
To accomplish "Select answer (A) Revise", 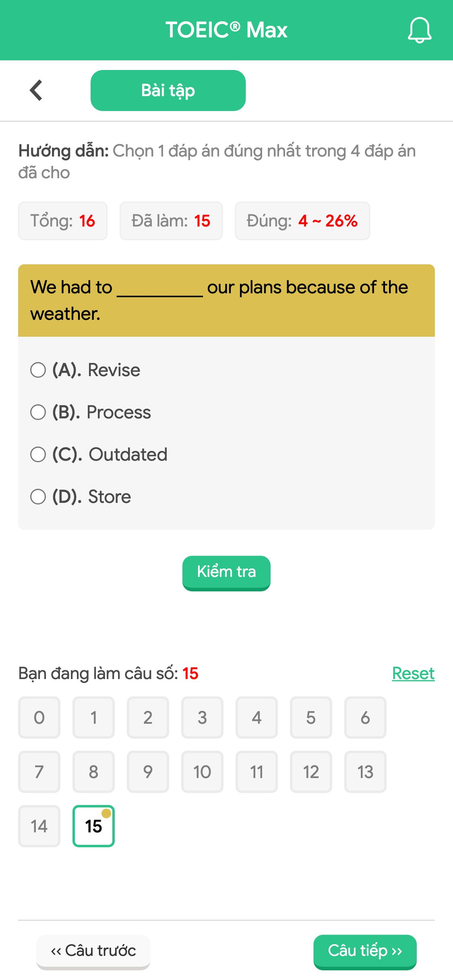I will (x=85, y=370).
